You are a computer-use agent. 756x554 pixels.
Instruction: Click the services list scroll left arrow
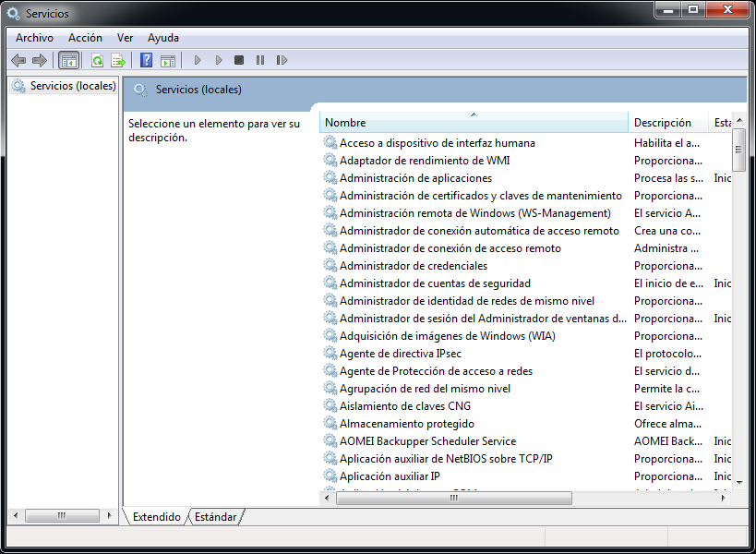click(x=328, y=498)
